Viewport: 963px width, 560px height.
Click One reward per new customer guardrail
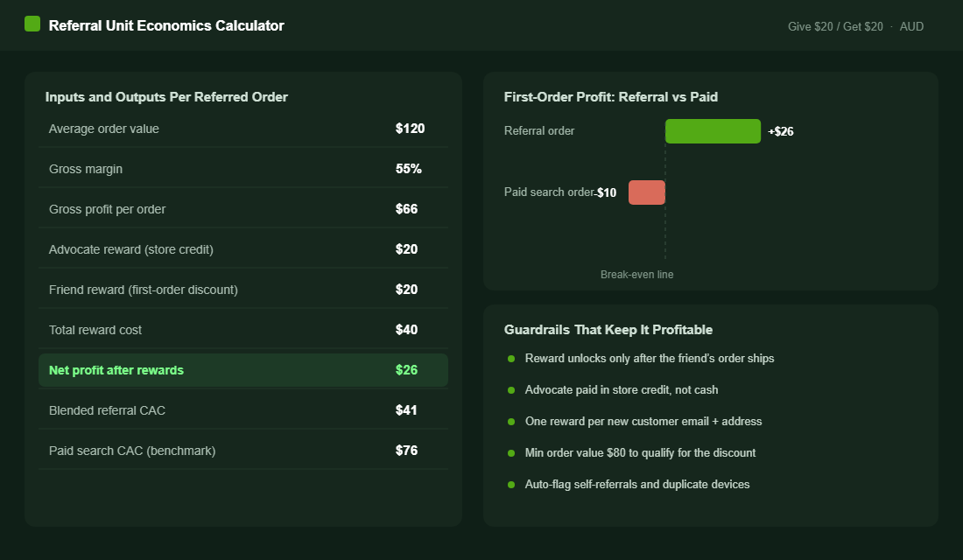click(x=643, y=421)
